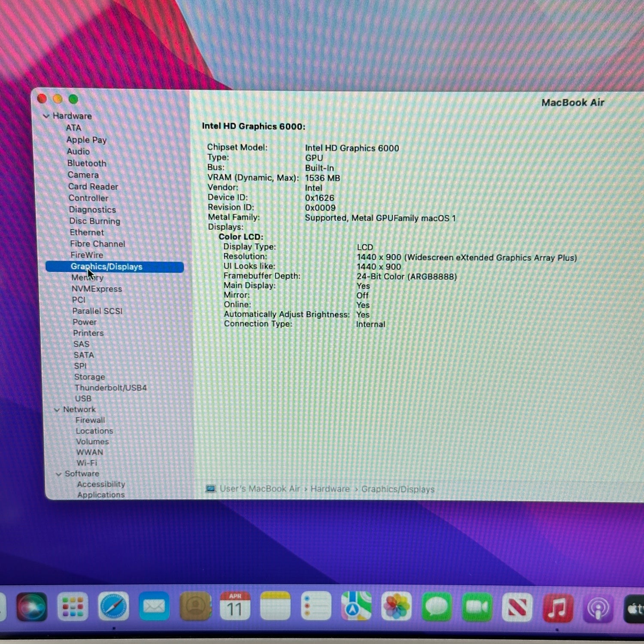Open Siri from the Dock

tap(32, 607)
